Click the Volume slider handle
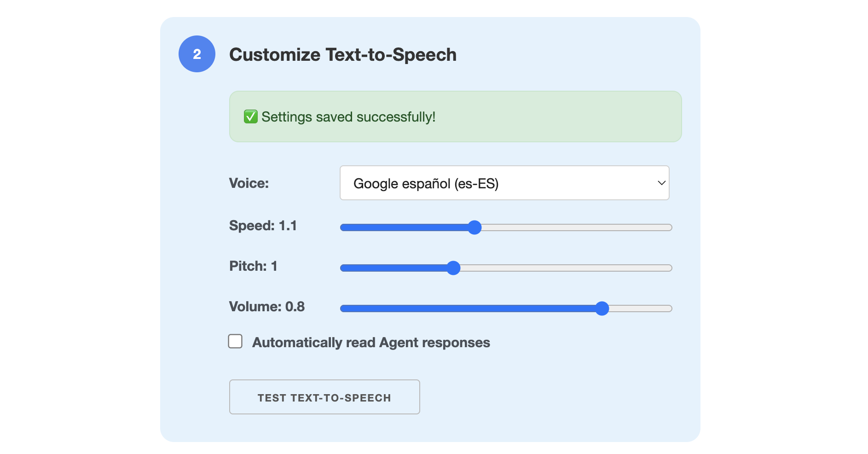Image resolution: width=868 pixels, height=454 pixels. point(602,308)
